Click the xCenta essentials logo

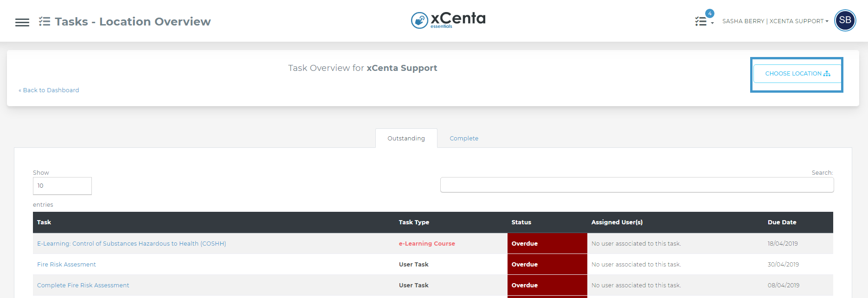[448, 20]
